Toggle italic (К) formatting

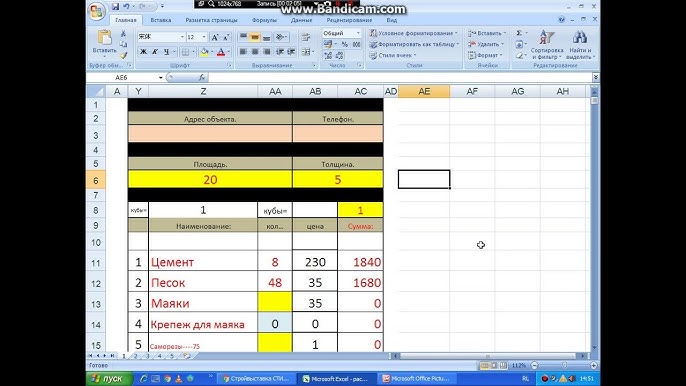point(154,52)
